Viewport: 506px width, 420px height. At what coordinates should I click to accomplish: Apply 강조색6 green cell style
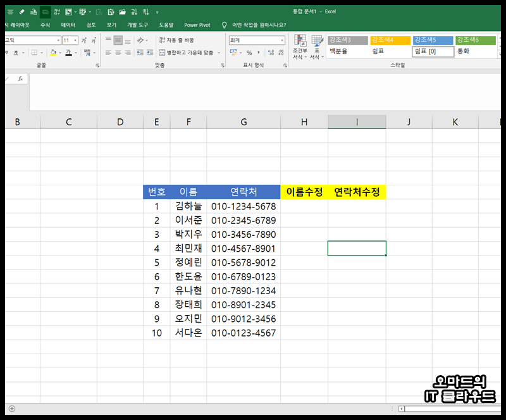click(x=476, y=40)
